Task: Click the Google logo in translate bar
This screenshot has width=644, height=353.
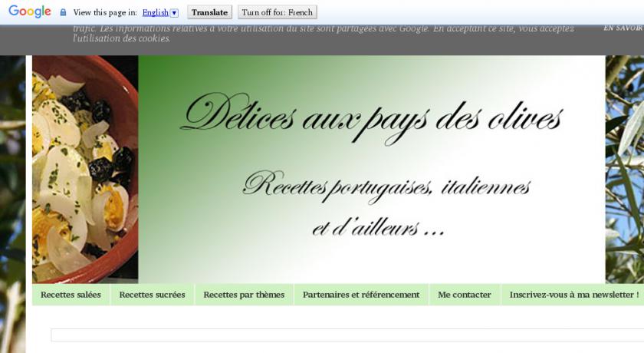Action: tap(30, 12)
